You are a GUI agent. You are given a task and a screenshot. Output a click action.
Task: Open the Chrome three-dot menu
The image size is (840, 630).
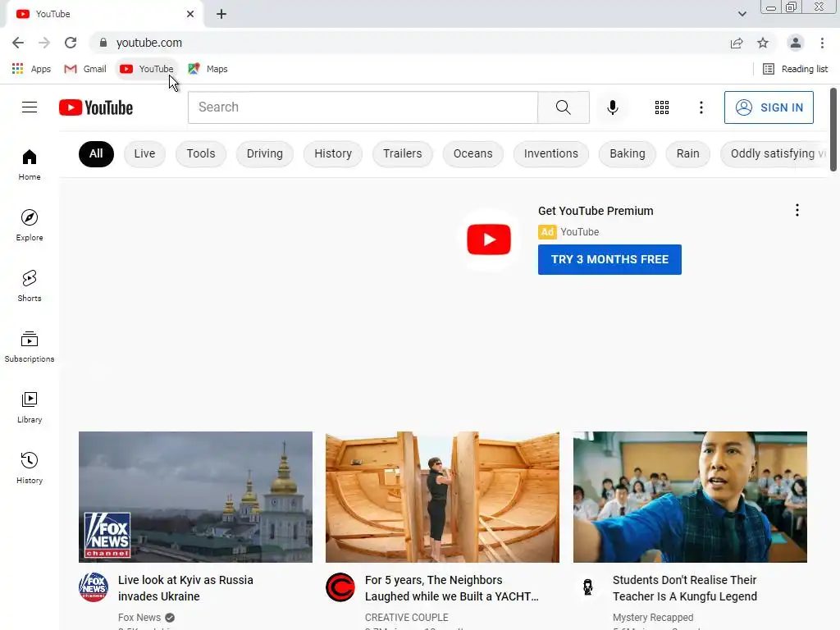[822, 43]
